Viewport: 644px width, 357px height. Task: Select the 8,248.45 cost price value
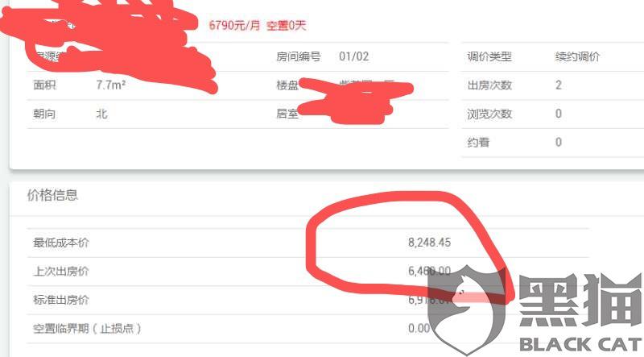pos(429,243)
